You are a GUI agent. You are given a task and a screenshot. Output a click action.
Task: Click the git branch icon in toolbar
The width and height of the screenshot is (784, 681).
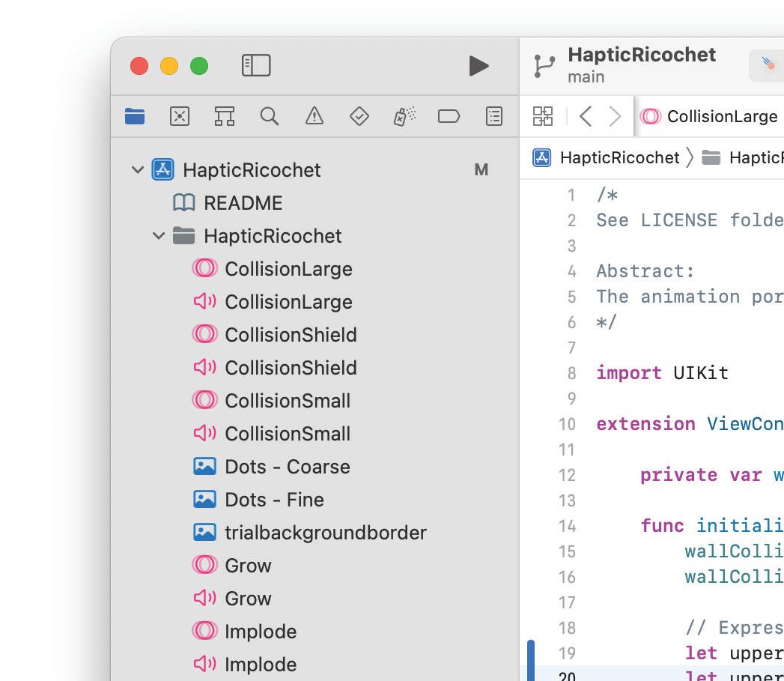544,66
